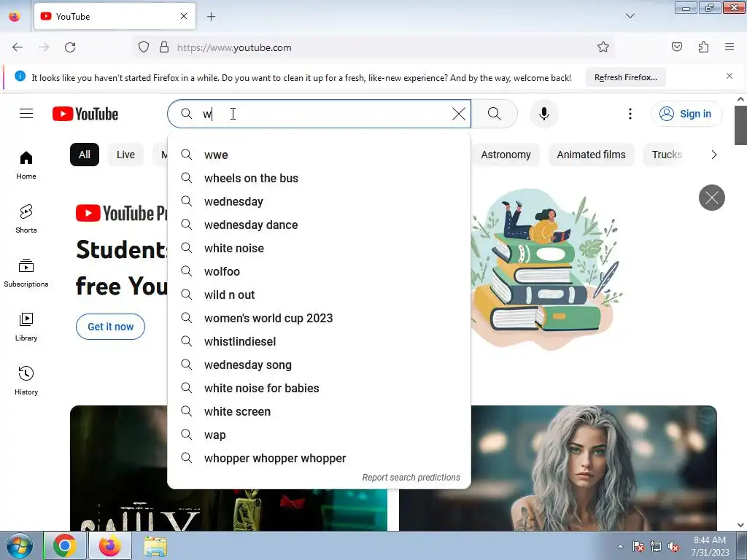Screen dimensions: 747x560
Task: Dismiss the YouTube Premium promo banner
Action: pyautogui.click(x=712, y=197)
